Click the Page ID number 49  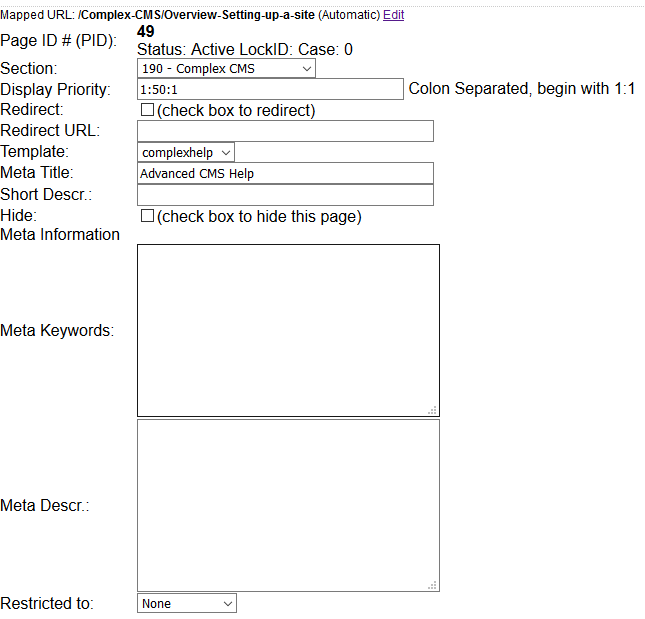(146, 32)
